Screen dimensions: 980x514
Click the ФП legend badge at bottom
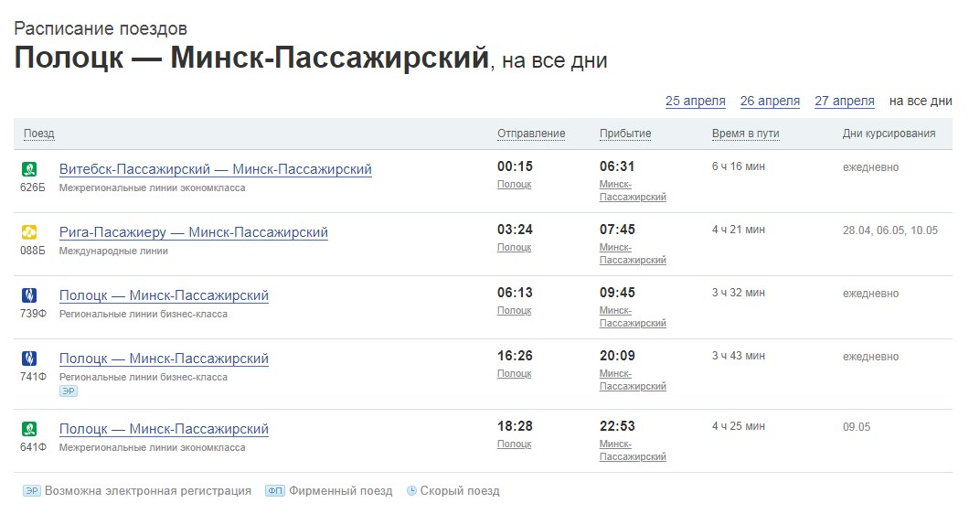(x=274, y=491)
